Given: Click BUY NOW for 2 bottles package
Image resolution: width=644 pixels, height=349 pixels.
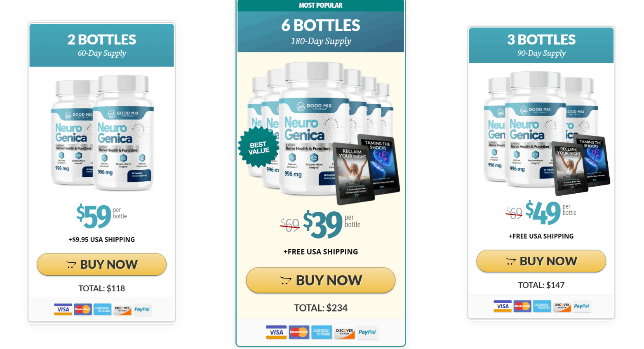Looking at the screenshot, I should 101,264.
